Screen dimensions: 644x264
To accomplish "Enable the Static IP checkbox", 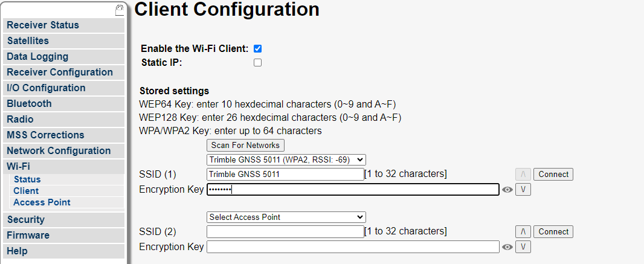I will coord(257,63).
